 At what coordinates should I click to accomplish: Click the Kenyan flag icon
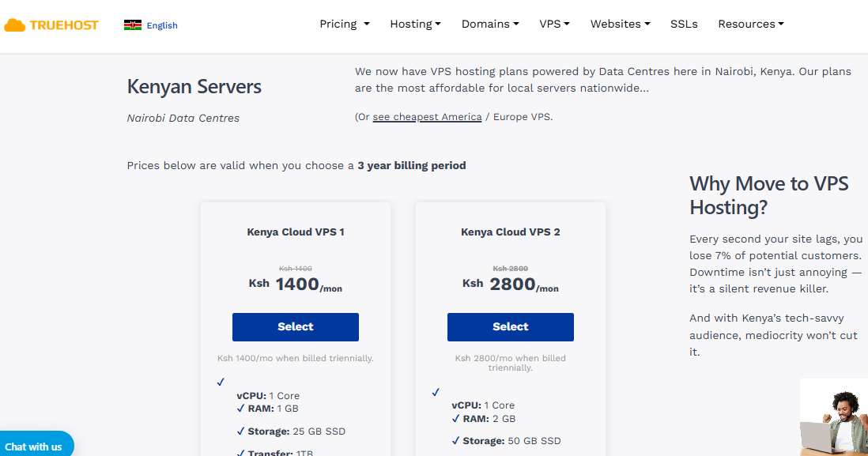coord(133,25)
